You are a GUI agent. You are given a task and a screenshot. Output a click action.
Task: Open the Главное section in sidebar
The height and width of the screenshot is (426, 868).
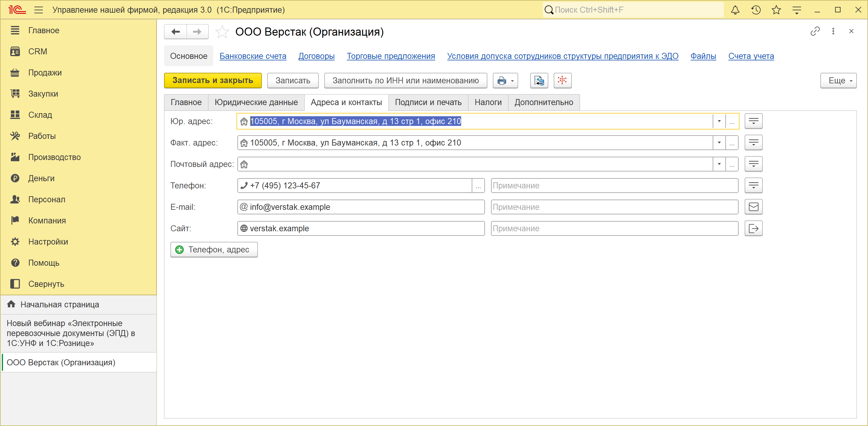click(78, 30)
